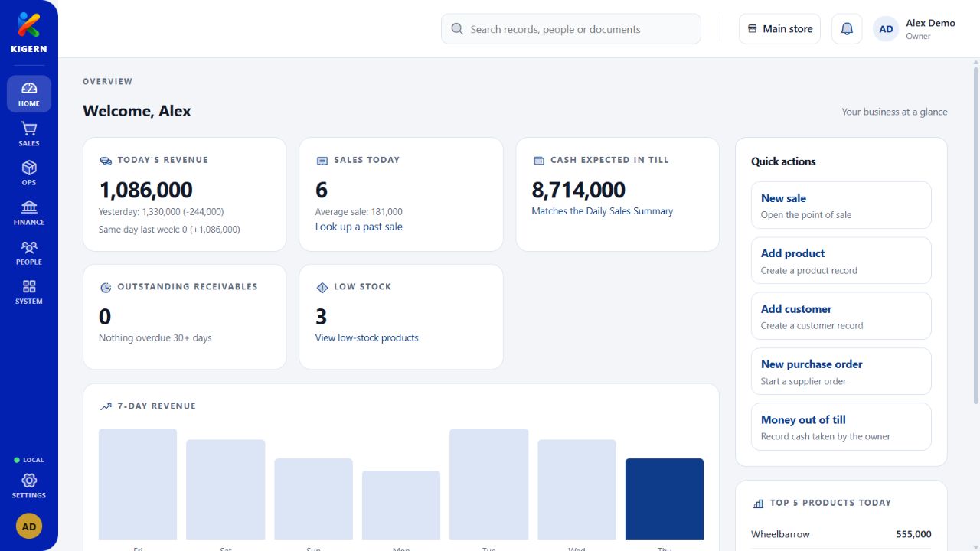Screen dimensions: 980x551
Task: Click the Welcome, Alex heading
Action: (x=137, y=111)
